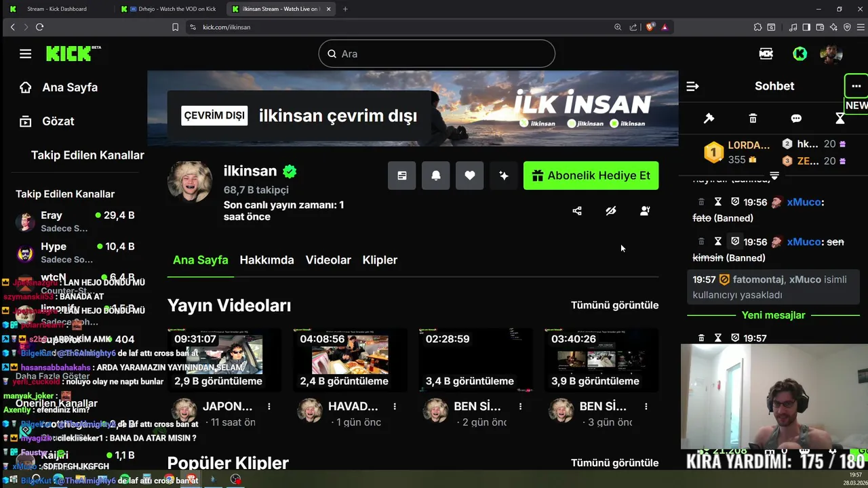This screenshot has width=868, height=488.
Task: Toggle the crossed eye visibility icon
Action: (x=611, y=211)
